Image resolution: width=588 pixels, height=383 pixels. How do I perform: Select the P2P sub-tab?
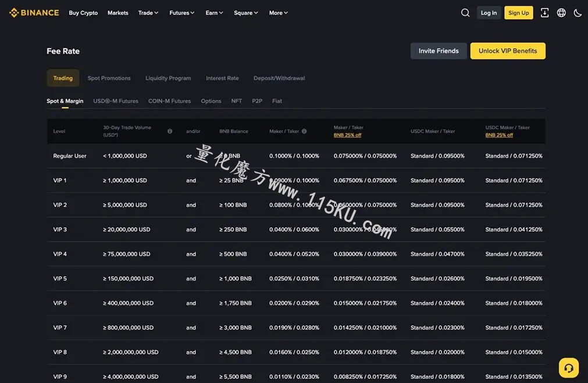click(257, 101)
